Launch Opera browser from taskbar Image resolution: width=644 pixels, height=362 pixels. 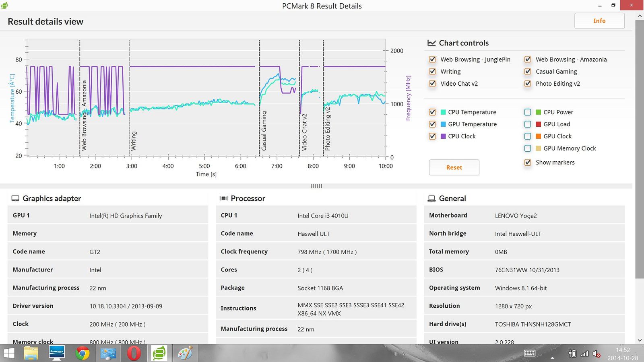pos(134,354)
